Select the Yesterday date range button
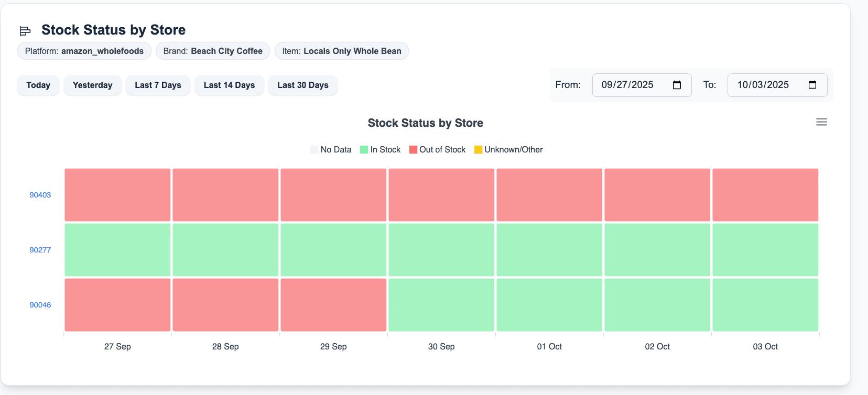868x395 pixels. pos(92,85)
